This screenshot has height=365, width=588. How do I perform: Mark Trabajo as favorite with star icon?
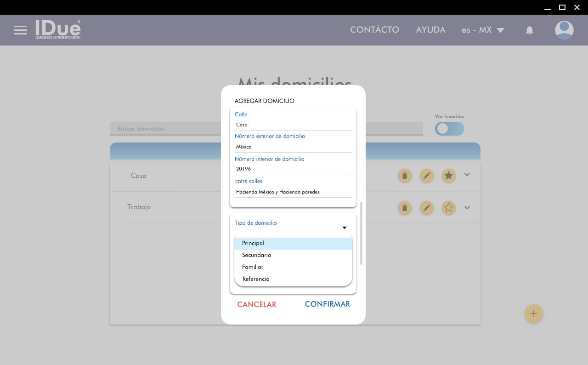point(449,208)
